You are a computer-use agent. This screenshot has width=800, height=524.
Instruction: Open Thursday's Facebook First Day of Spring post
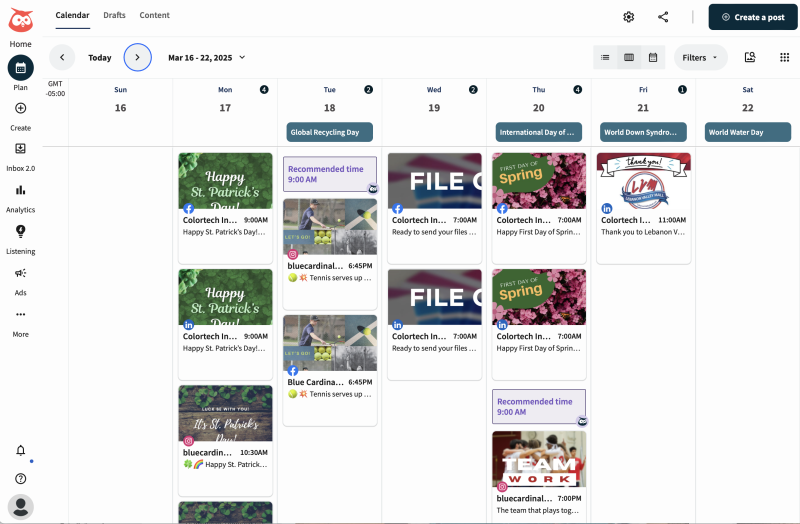point(539,208)
